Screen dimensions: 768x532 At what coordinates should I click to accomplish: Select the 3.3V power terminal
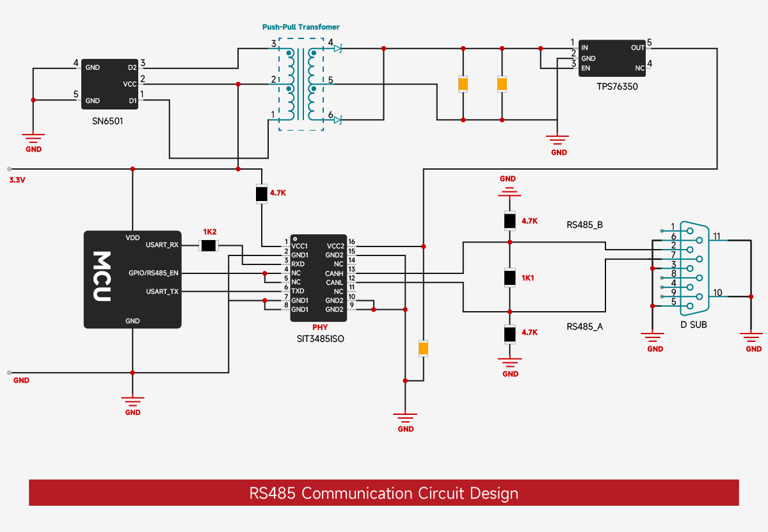9,169
